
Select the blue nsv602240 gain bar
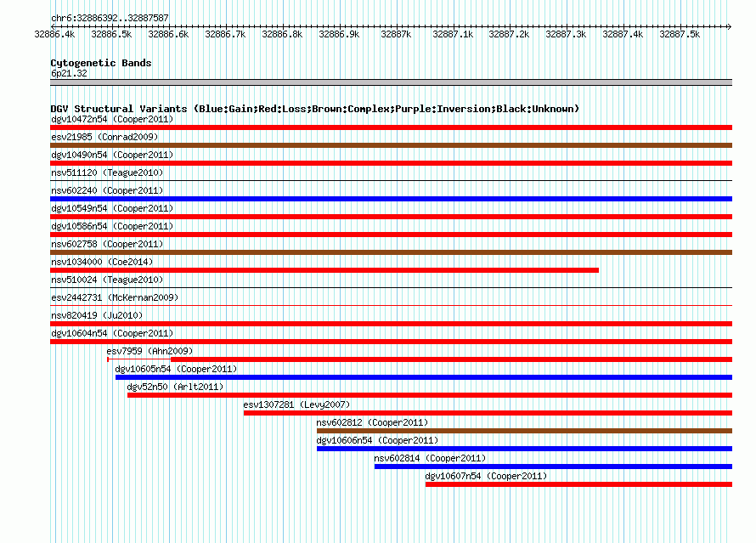click(391, 199)
